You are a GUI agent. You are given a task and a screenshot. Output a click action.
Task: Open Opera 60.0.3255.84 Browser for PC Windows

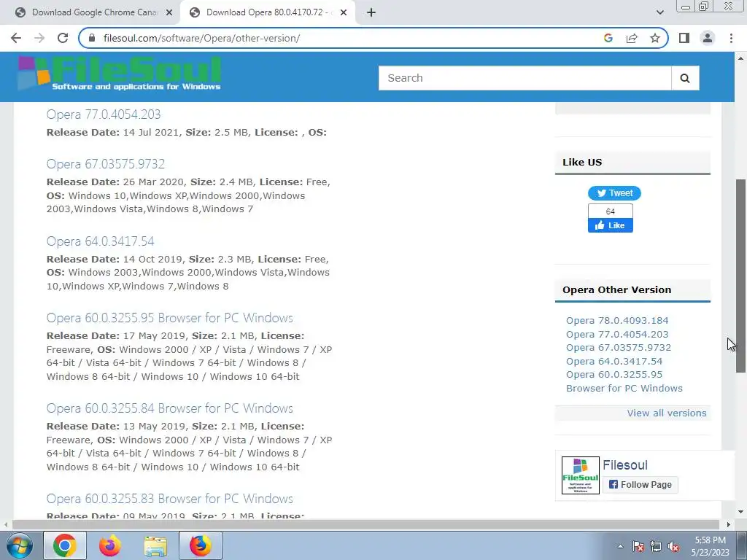pos(169,408)
